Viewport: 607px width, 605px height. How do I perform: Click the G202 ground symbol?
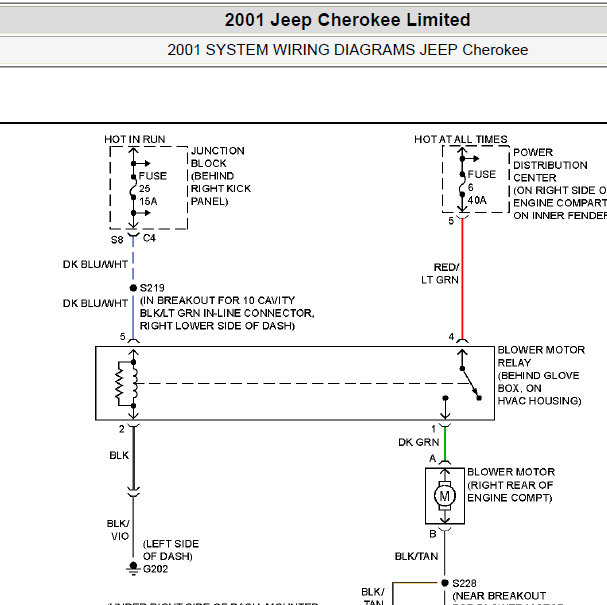tap(133, 569)
